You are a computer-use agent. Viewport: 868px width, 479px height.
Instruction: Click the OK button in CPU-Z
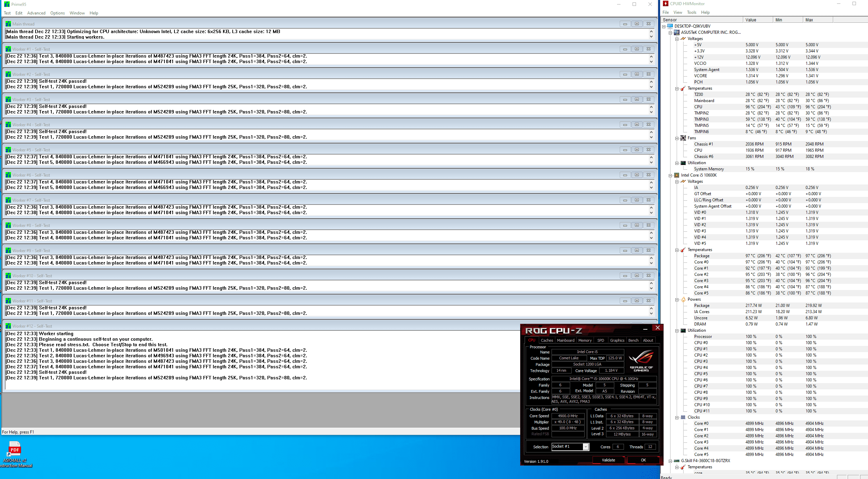[x=643, y=460]
